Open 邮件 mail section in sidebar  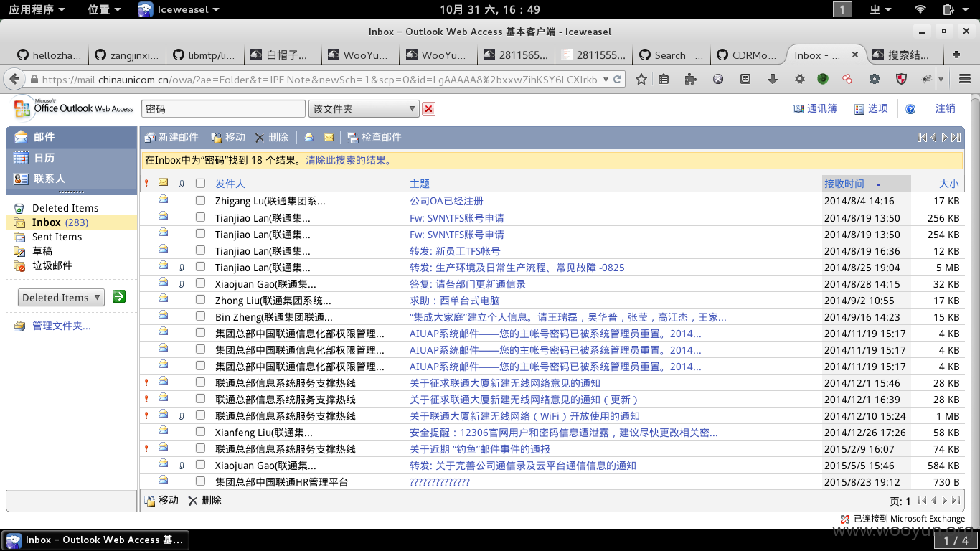coord(71,137)
